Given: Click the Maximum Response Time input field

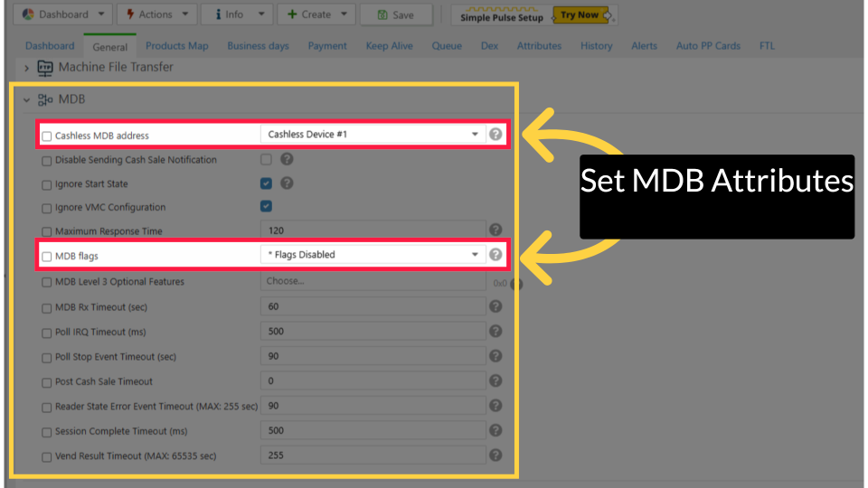Looking at the screenshot, I should pyautogui.click(x=373, y=230).
